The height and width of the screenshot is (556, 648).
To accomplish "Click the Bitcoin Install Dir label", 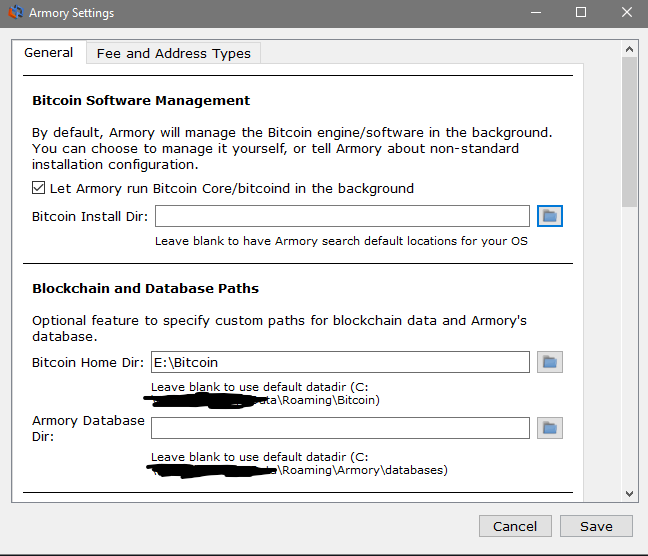I will point(90,217).
